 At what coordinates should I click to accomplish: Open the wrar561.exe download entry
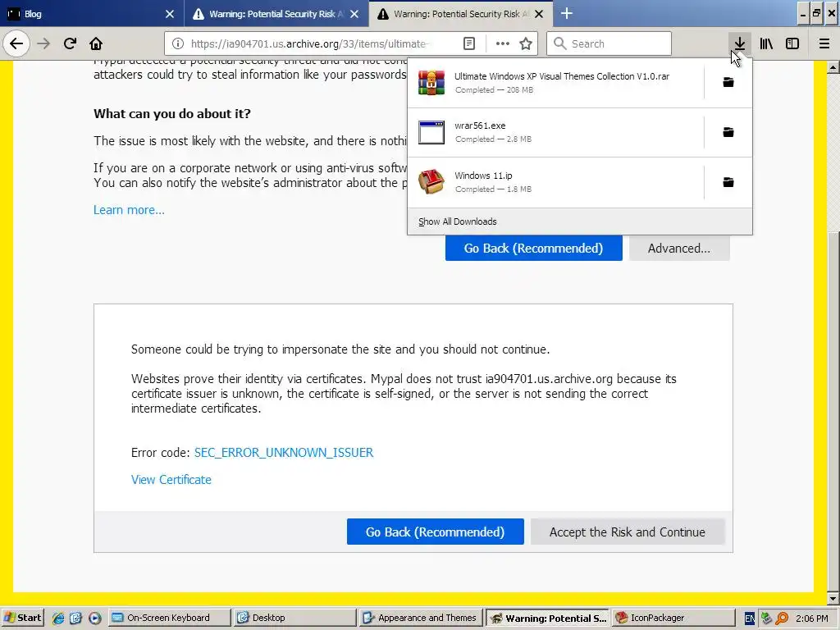tap(555, 132)
